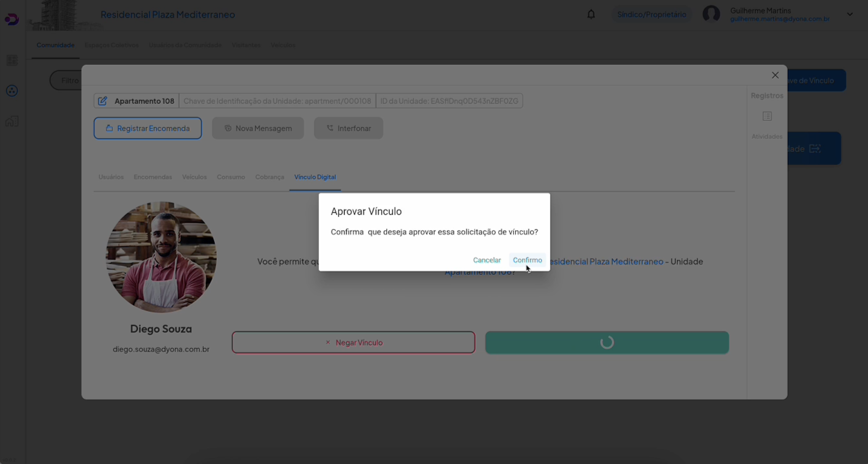
Task: Click the Interfonar button
Action: coord(349,128)
